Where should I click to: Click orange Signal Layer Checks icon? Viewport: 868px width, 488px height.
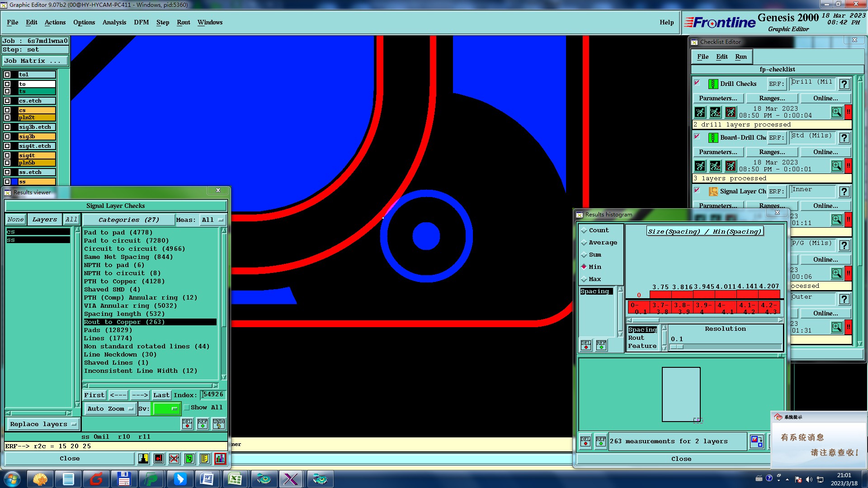(713, 192)
